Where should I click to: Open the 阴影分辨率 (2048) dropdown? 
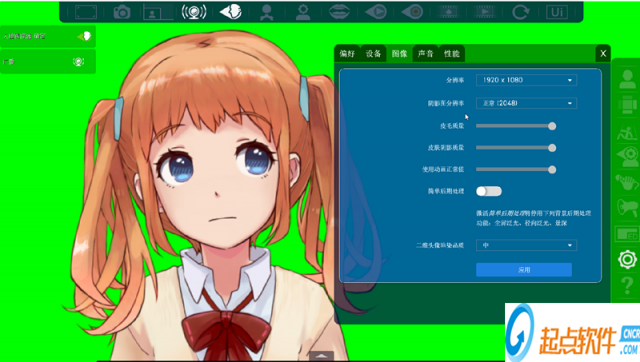point(526,103)
